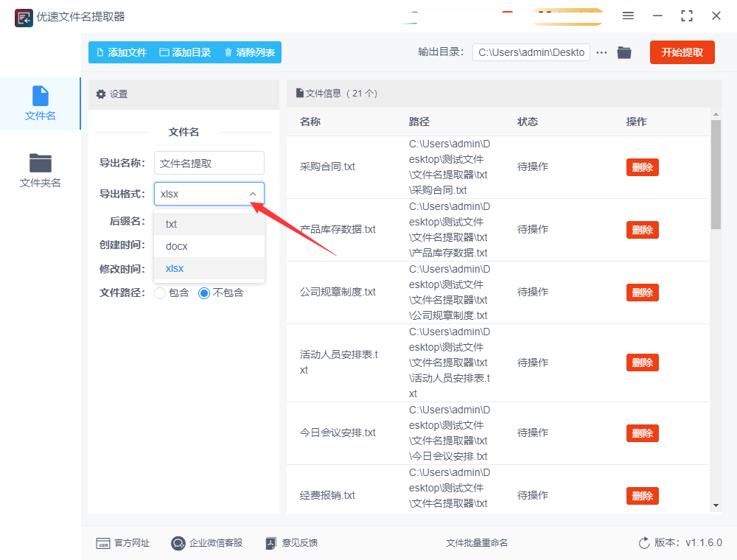Click the scrollbar down arrow
Viewport: 737px width, 560px height.
point(716,505)
